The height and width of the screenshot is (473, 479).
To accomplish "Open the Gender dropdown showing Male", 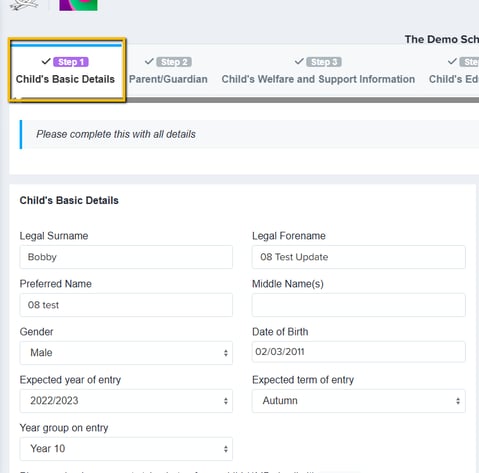I will pos(126,353).
